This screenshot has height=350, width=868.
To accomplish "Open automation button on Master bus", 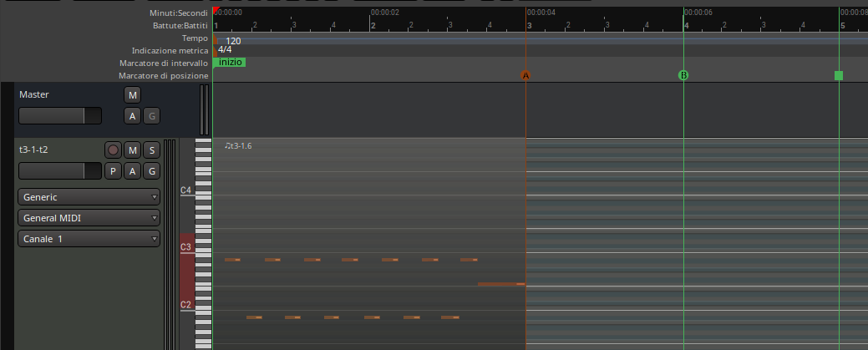I will [x=133, y=115].
